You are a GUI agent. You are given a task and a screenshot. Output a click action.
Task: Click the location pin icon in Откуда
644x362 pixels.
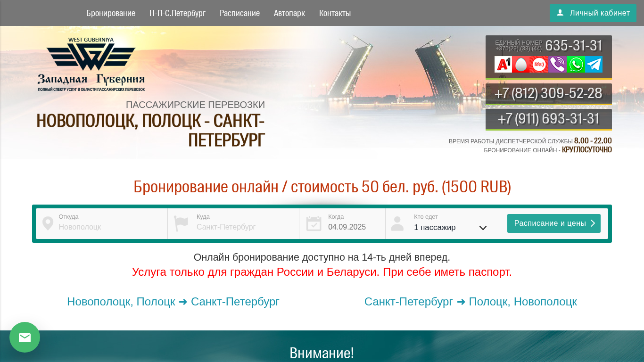click(48, 223)
